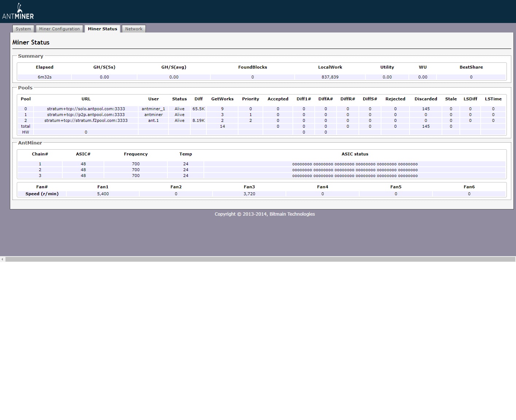The height and width of the screenshot is (420, 516).
Task: Click the p2p.antpool.com pool URL
Action: (x=86, y=115)
